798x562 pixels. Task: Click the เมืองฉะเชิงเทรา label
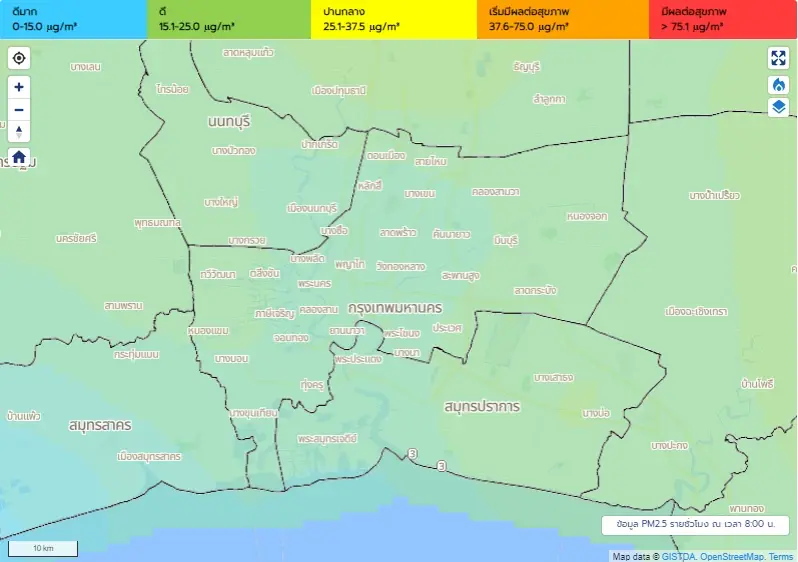696,311
